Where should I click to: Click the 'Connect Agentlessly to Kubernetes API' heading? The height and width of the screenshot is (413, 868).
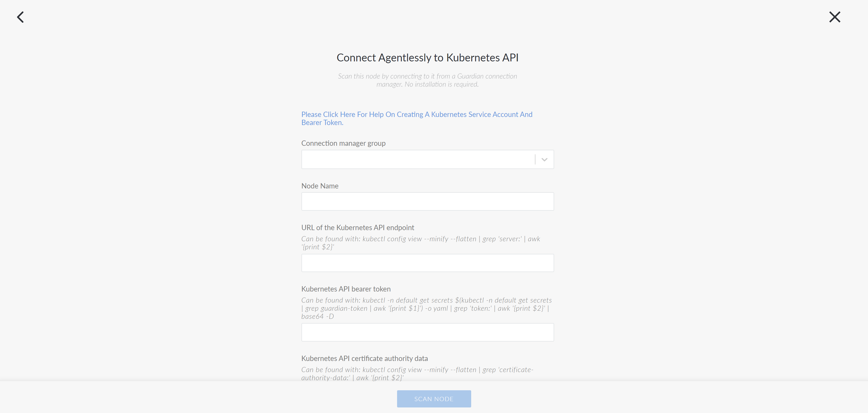[427, 58]
